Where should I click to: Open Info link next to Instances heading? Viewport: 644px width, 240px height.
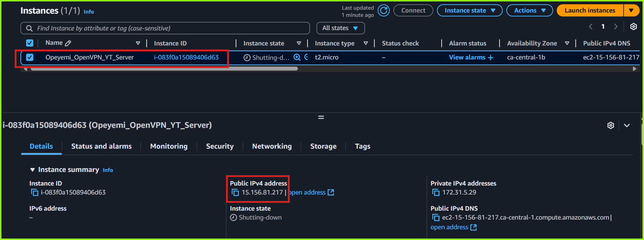[x=89, y=12]
